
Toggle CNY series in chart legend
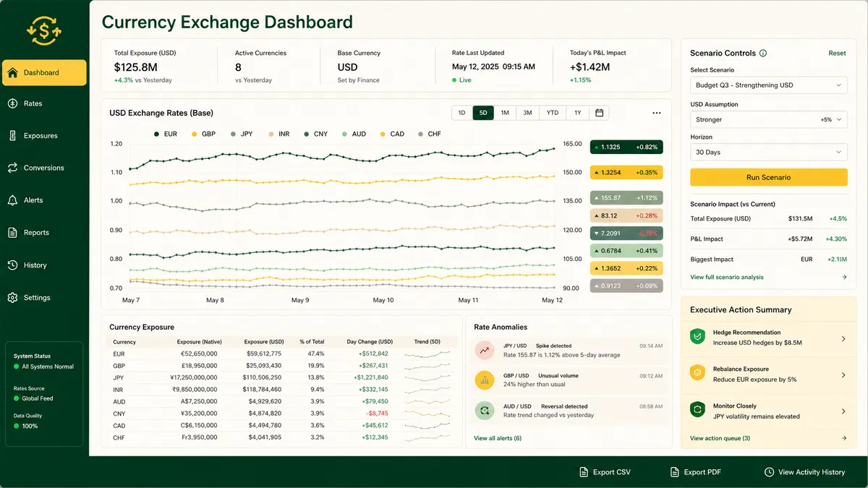click(x=316, y=134)
